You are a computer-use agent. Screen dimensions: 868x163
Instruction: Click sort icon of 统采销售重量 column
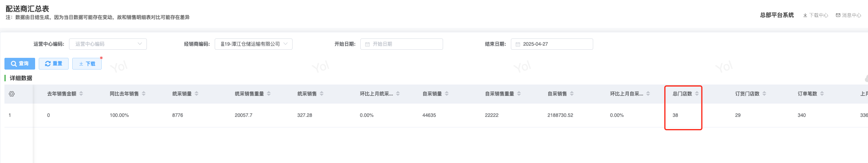pyautogui.click(x=269, y=94)
